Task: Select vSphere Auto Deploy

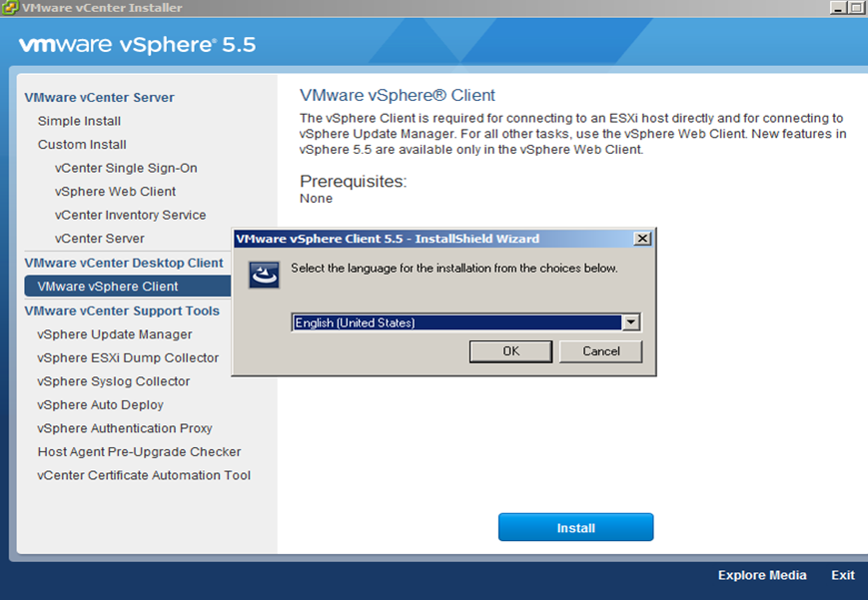Action: point(100,405)
